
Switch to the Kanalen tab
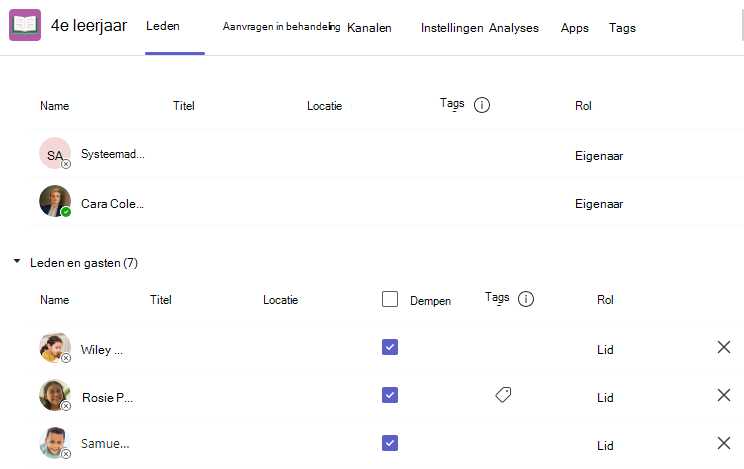[369, 28]
